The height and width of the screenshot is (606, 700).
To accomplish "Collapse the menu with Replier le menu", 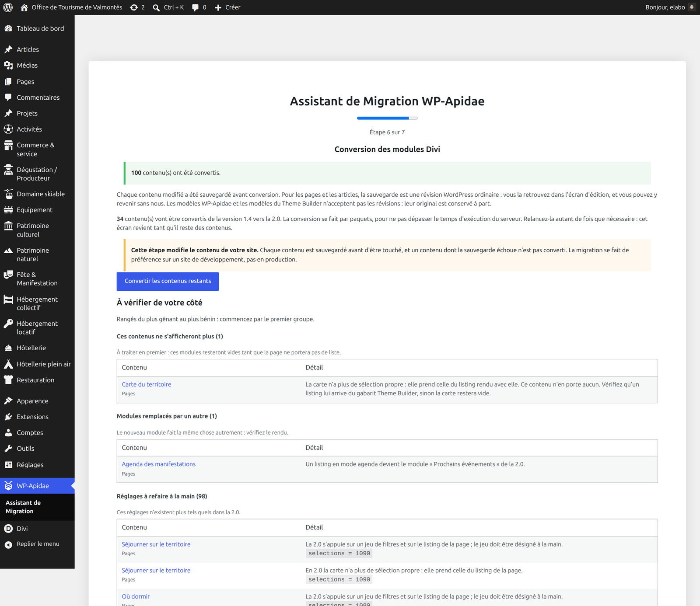I will tap(38, 544).
